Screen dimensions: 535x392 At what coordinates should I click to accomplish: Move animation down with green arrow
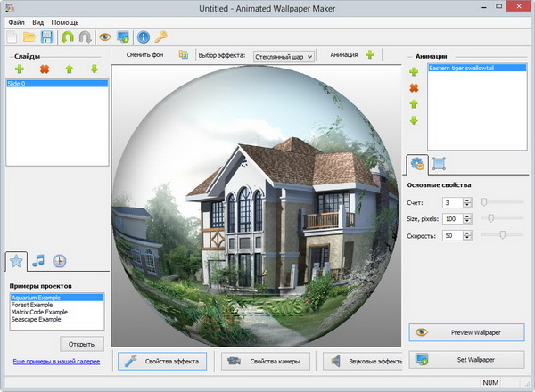414,120
